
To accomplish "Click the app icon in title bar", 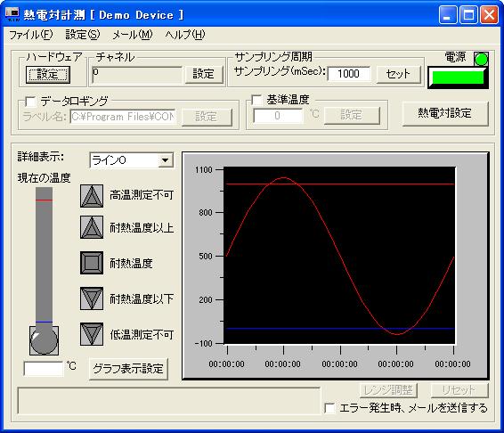I will [12, 14].
